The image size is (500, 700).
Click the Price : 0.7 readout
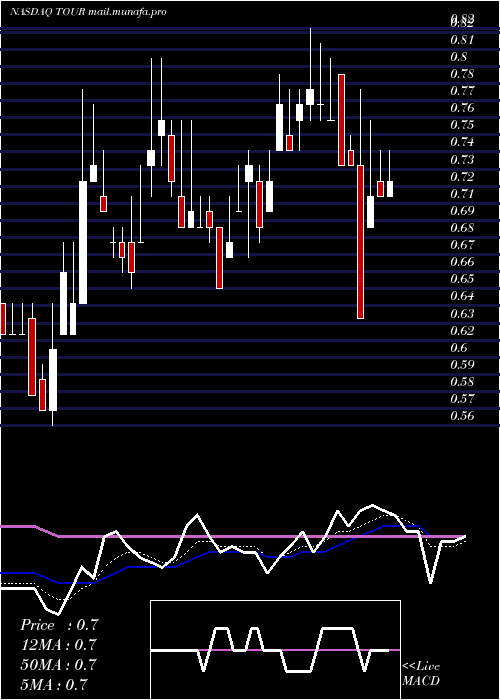click(x=59, y=625)
